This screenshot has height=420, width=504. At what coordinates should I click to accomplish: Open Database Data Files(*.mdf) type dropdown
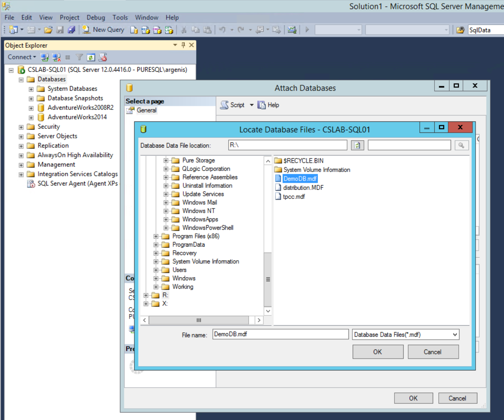405,334
